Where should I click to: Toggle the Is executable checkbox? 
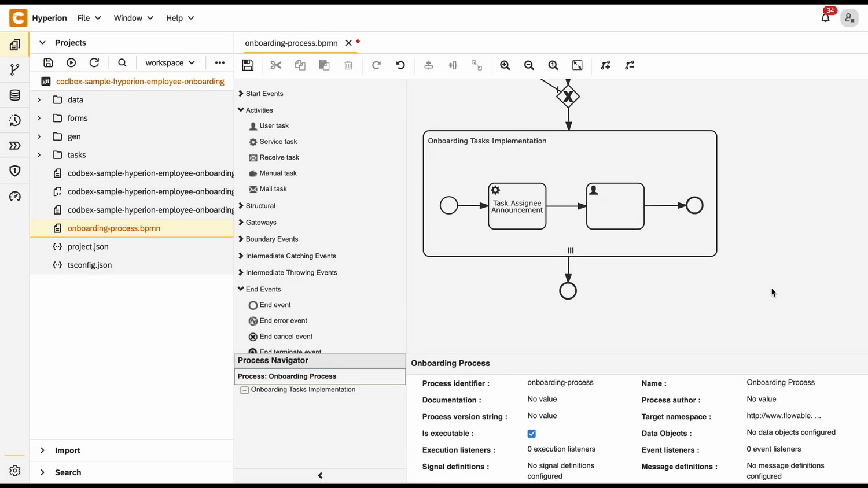531,433
